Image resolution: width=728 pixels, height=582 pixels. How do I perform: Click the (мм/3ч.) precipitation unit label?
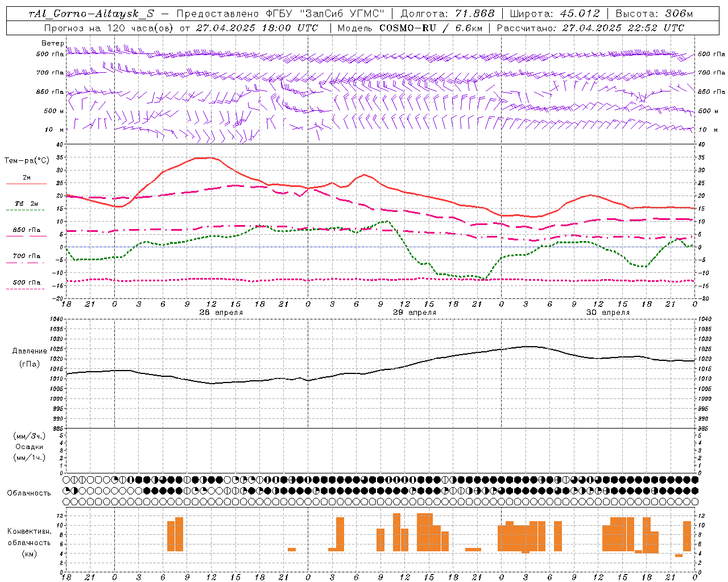[30, 436]
